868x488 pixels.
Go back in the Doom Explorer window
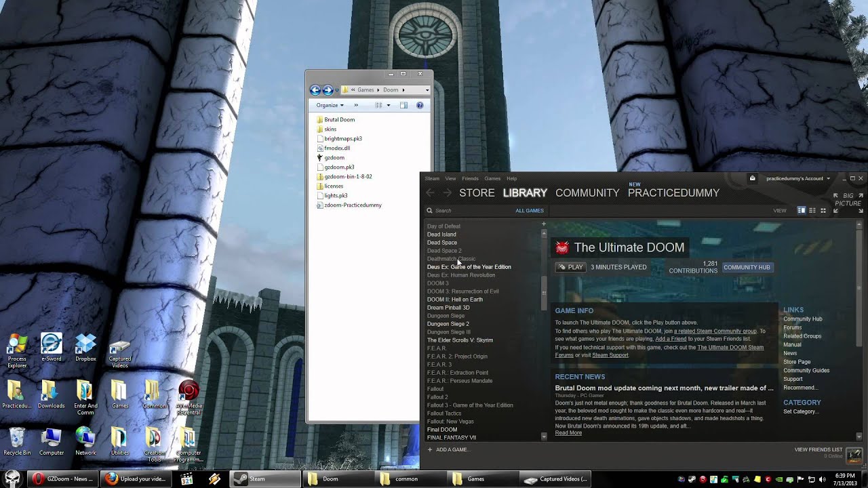(315, 90)
